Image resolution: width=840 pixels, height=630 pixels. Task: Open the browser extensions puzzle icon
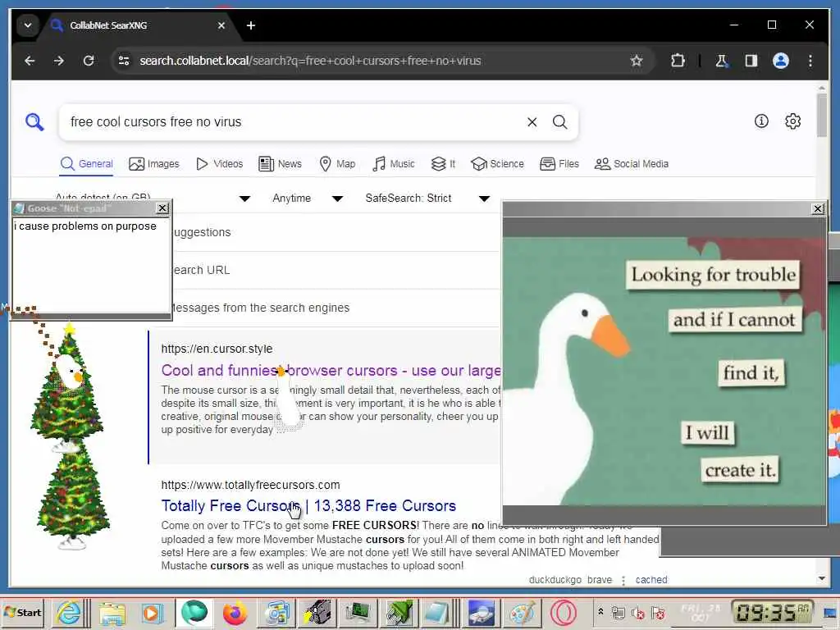[x=678, y=61]
